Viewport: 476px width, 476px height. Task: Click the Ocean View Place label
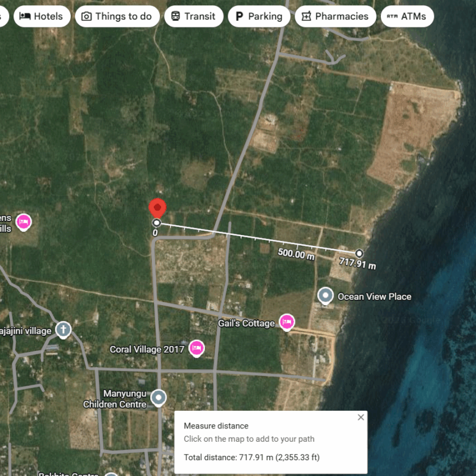pyautogui.click(x=375, y=297)
